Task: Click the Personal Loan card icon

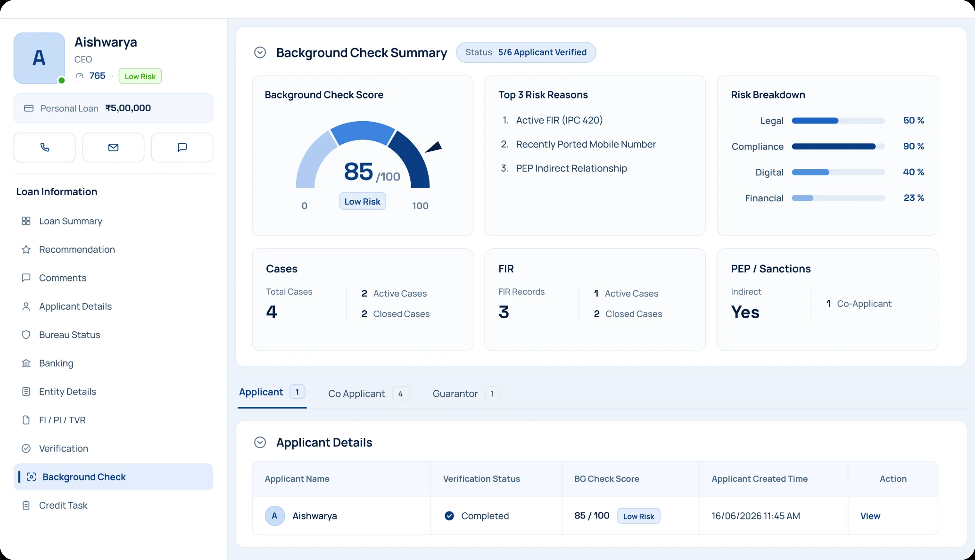Action: pos(29,108)
